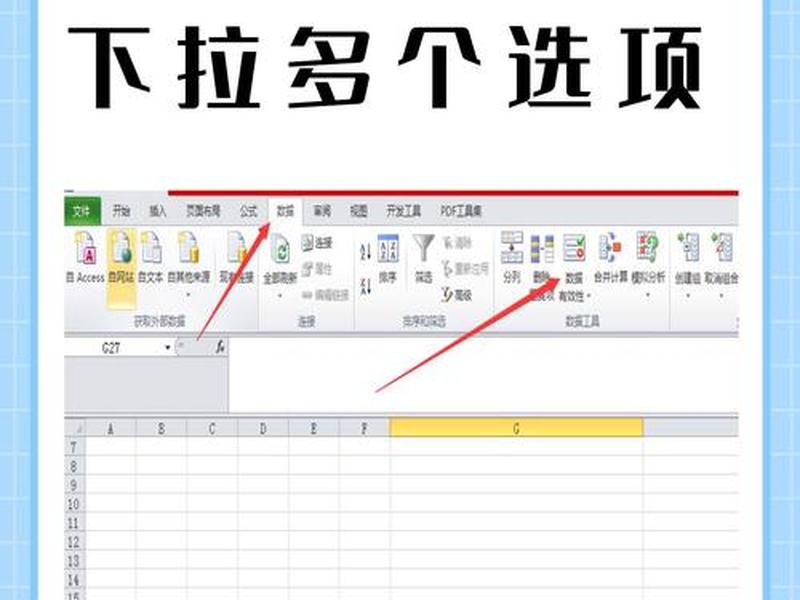Select column A header
This screenshot has width=800, height=600.
[110, 429]
